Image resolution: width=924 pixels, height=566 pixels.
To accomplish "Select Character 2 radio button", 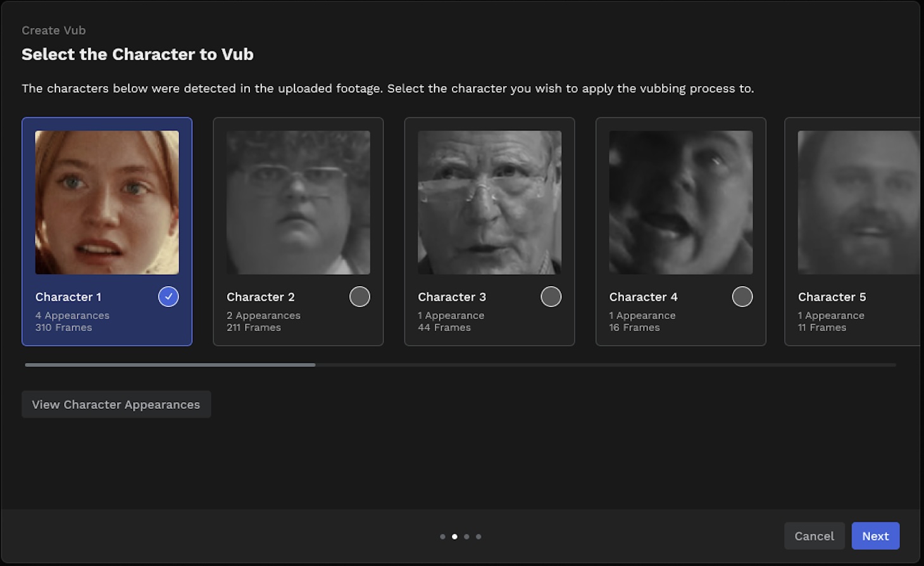I will pos(359,296).
